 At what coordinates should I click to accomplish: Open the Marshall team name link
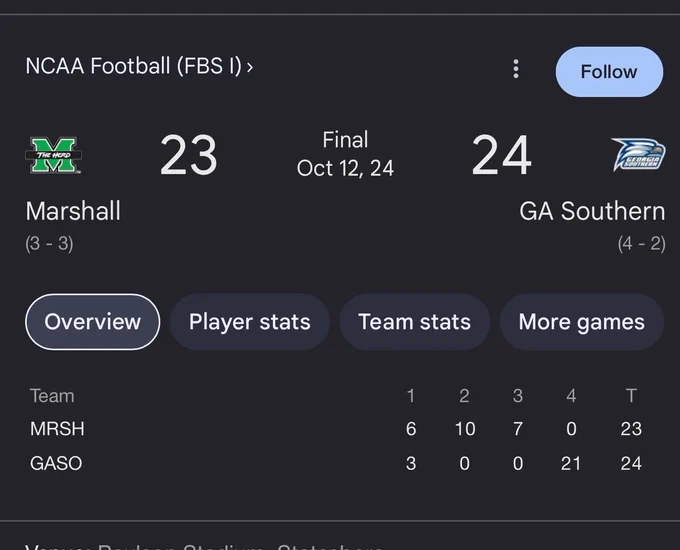pos(73,211)
